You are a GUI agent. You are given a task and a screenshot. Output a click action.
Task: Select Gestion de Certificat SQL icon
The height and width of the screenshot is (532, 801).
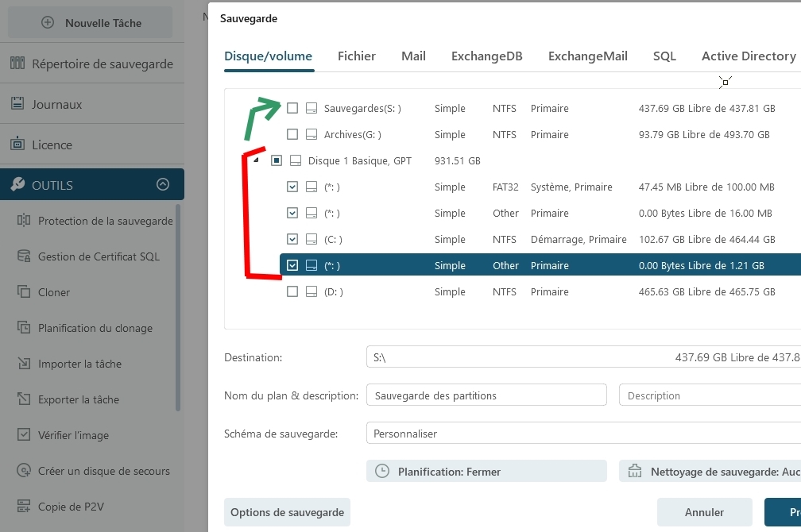tap(24, 256)
